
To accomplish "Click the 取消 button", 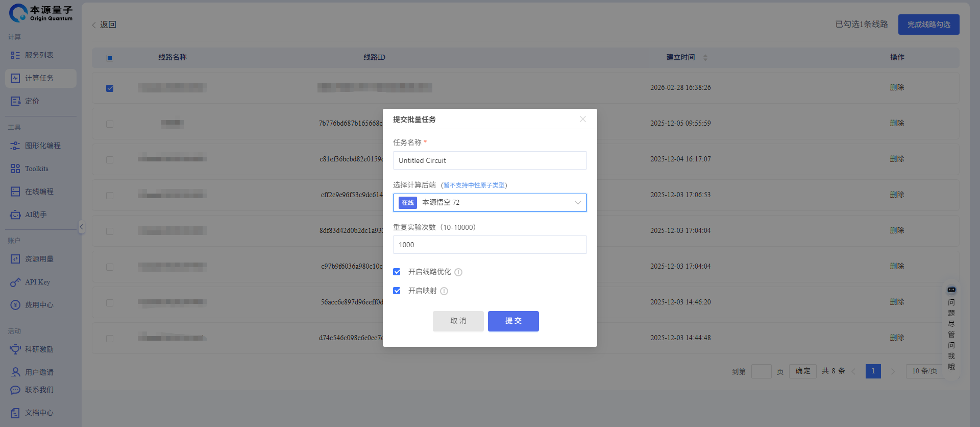I will point(458,321).
